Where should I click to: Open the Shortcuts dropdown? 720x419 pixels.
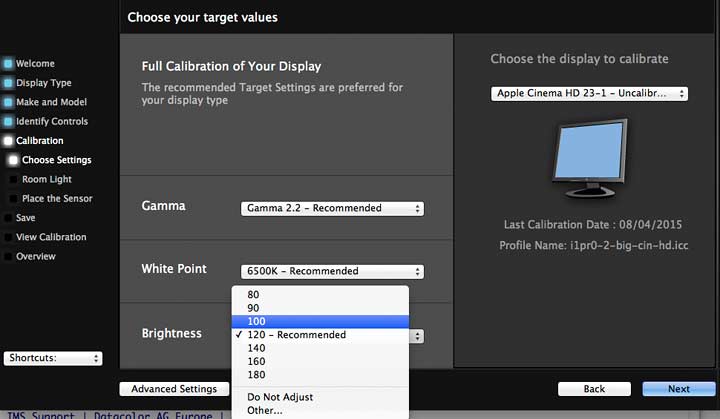pos(53,358)
